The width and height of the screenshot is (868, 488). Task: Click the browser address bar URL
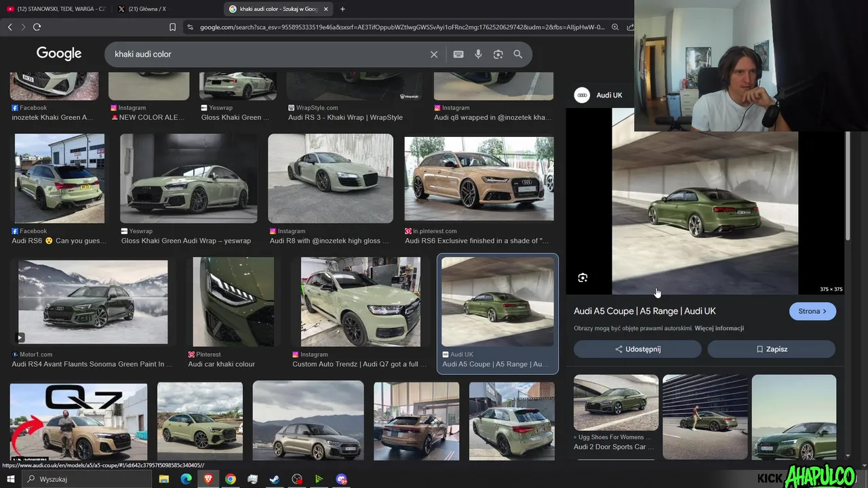[x=401, y=27]
